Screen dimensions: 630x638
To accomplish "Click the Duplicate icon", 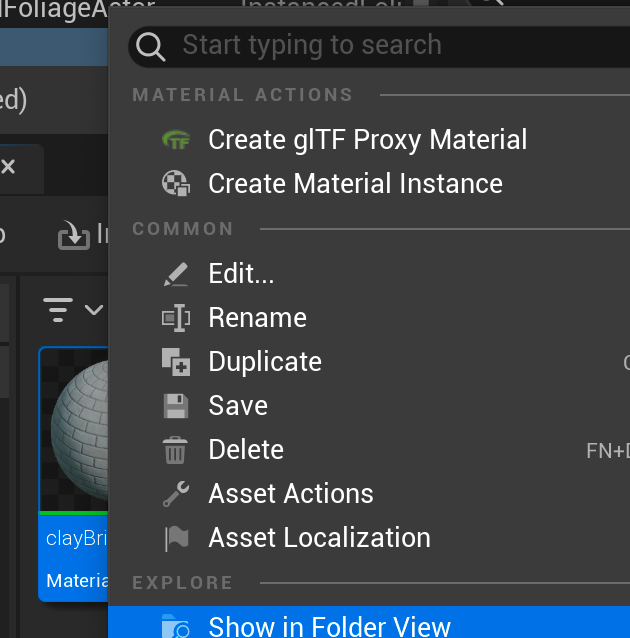I will (x=176, y=362).
